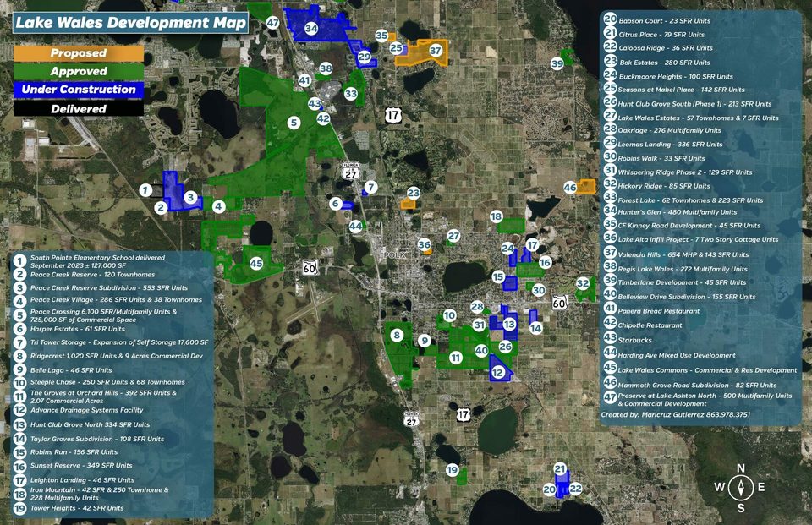Screen dimensions: 812x525
Task: Click map marker 46 beside the orange square
Action: click(569, 188)
